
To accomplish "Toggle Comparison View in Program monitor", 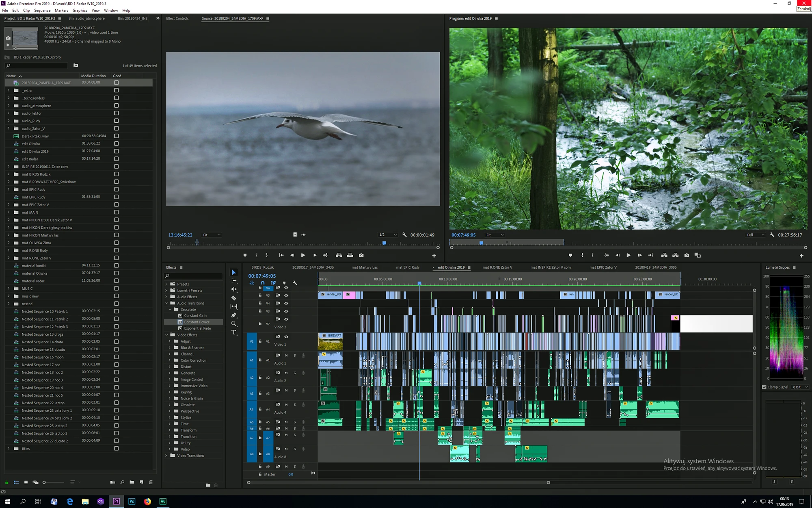I will (698, 255).
